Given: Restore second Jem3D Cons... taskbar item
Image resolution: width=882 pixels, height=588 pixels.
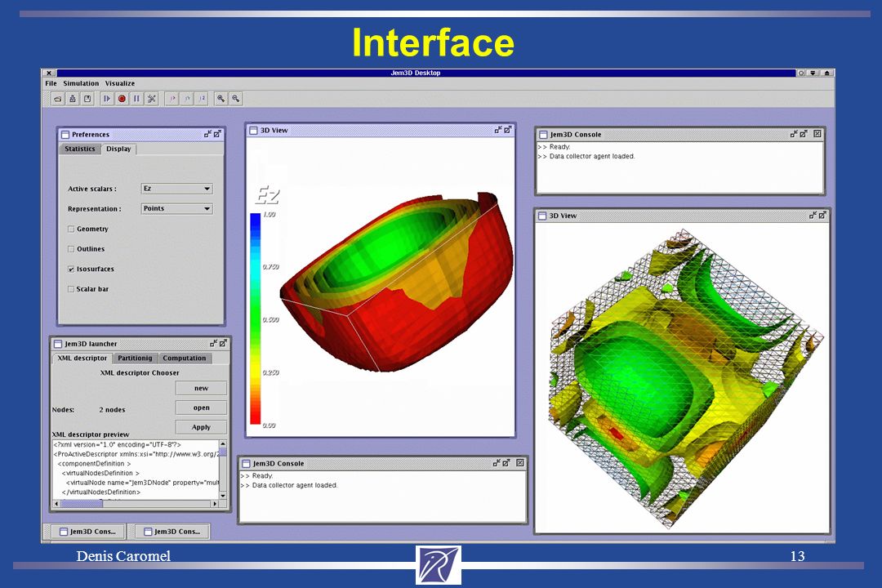Looking at the screenshot, I should 172,531.
